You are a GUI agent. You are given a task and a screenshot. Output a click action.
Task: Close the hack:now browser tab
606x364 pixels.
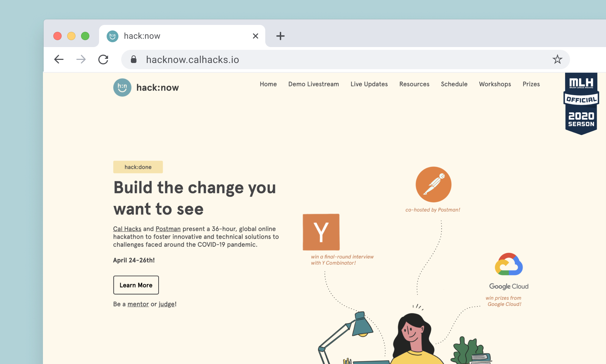click(x=256, y=36)
